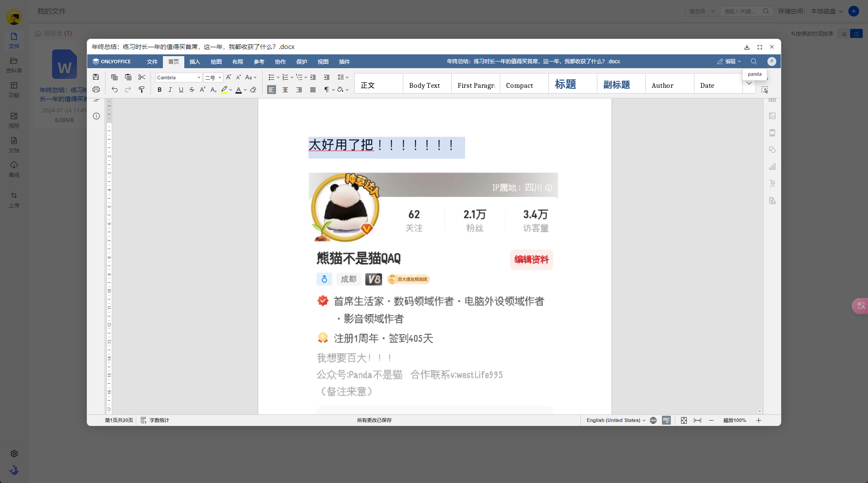Apply subscript formatting
868x483 pixels.
(213, 90)
